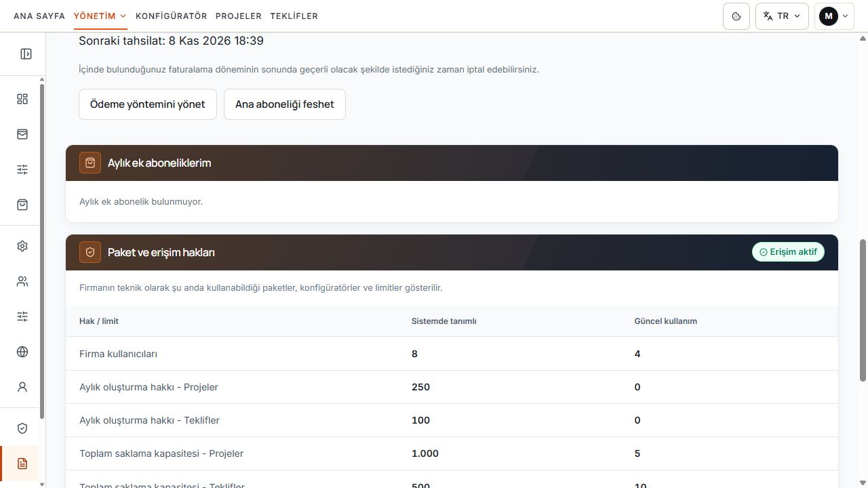Open the gear settings icon in sidebar
The image size is (868, 488).
click(22, 246)
